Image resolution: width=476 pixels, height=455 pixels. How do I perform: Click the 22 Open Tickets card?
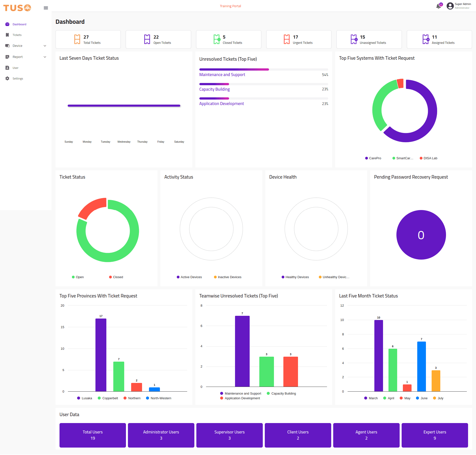pos(158,39)
